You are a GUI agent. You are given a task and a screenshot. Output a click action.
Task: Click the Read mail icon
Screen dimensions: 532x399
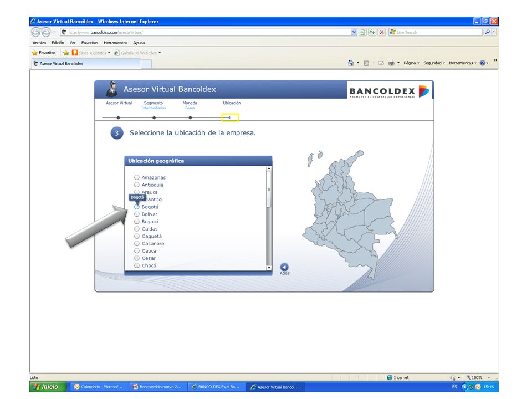[381, 63]
